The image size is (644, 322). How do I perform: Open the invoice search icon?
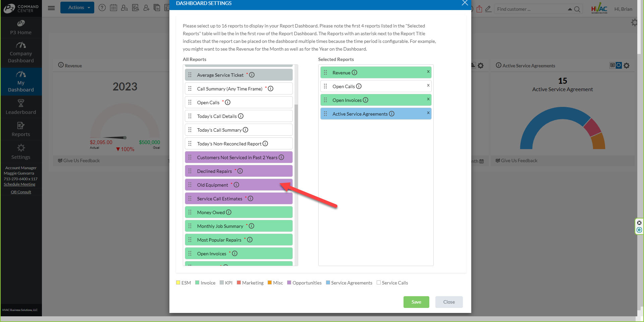tap(136, 7)
